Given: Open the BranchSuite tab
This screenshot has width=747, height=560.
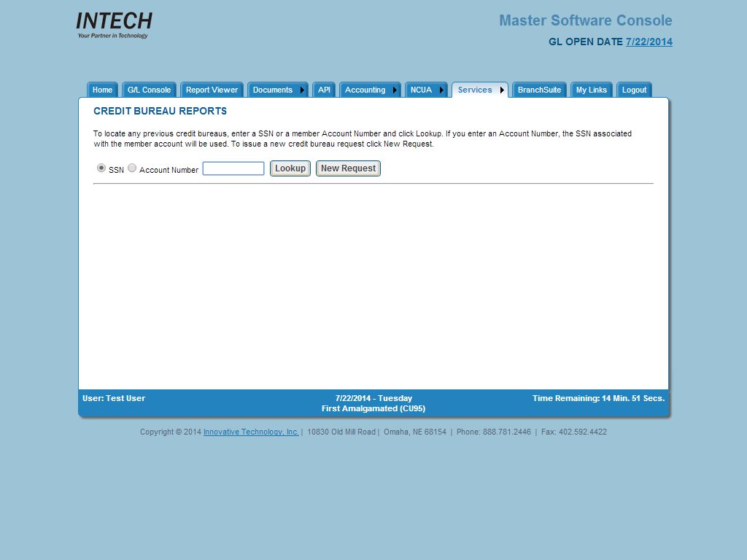Looking at the screenshot, I should (x=539, y=90).
